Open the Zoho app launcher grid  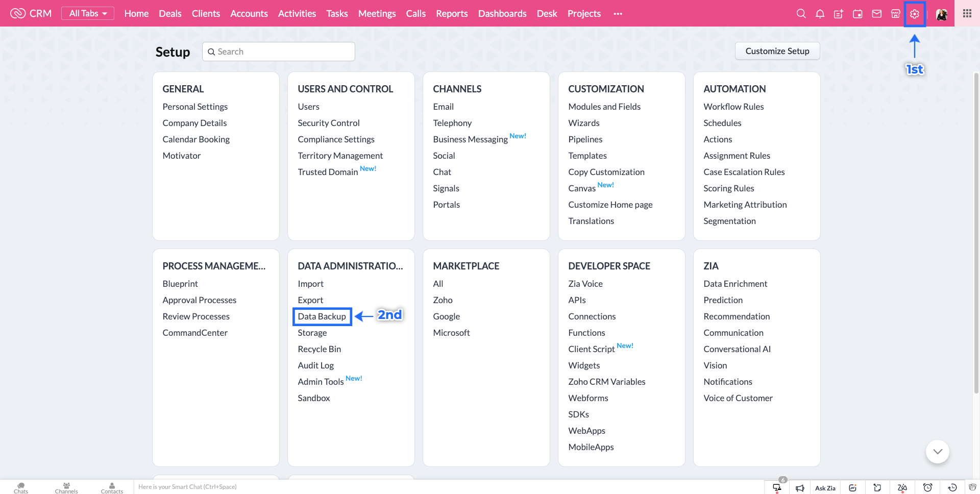[x=966, y=13]
